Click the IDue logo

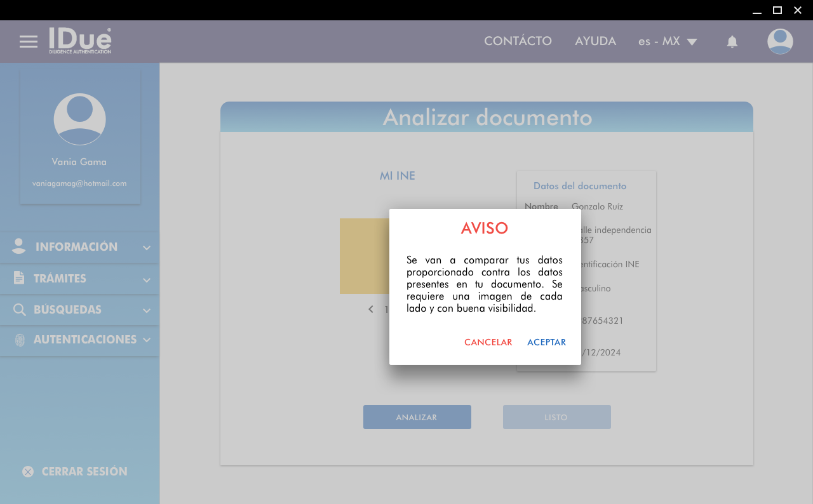coord(81,41)
